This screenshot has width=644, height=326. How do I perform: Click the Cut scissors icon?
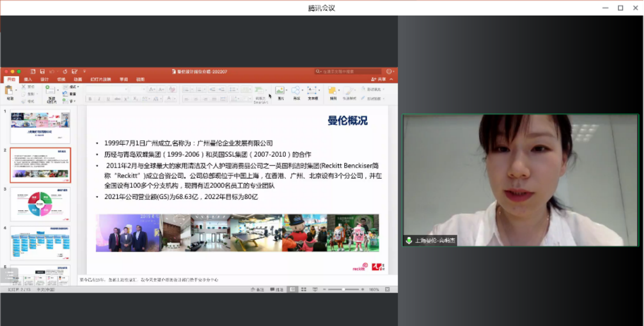coord(24,87)
